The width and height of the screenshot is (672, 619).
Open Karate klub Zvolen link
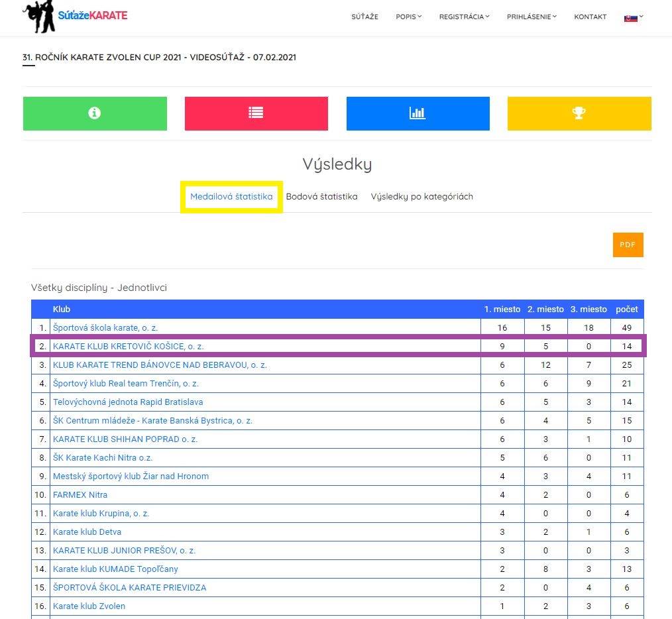click(x=89, y=606)
